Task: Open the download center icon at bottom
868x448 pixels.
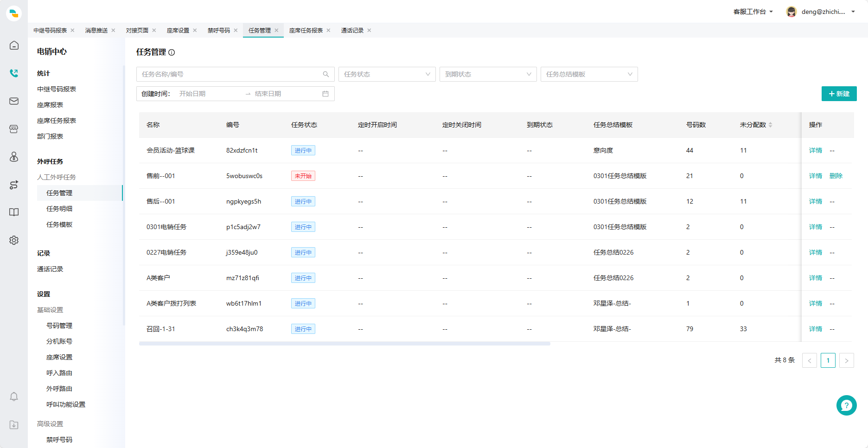Action: pyautogui.click(x=14, y=425)
